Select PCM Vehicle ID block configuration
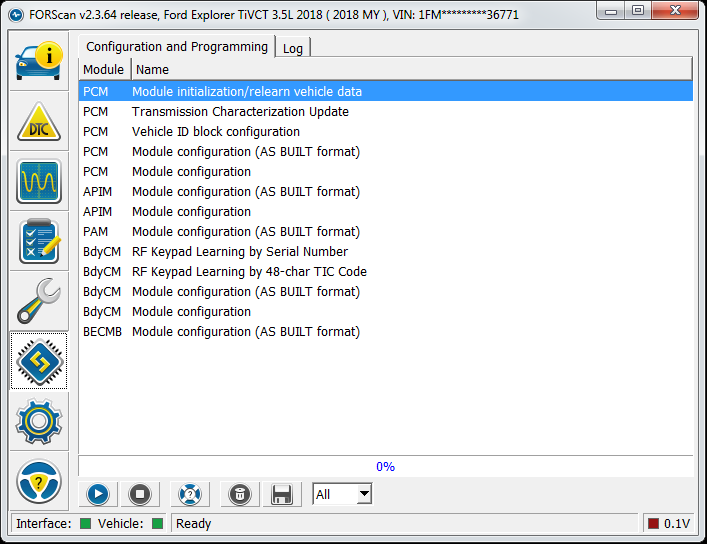 tap(386, 132)
